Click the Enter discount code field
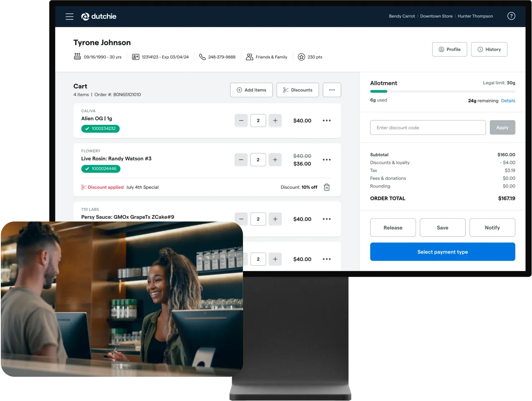 click(428, 127)
